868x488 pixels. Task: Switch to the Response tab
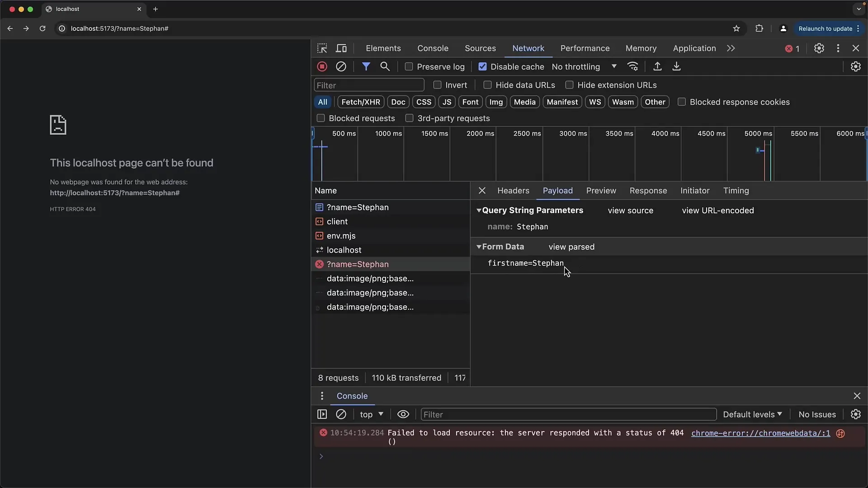[x=648, y=190]
